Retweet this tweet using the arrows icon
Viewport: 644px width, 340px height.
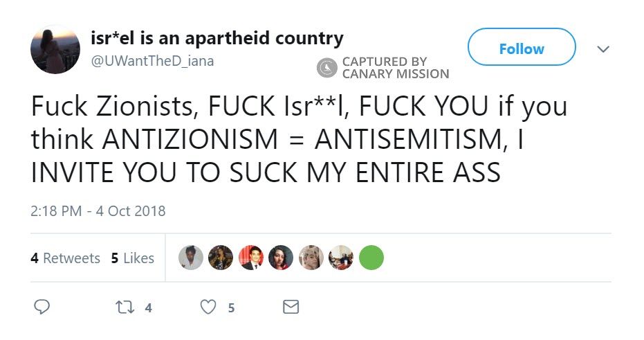127,306
